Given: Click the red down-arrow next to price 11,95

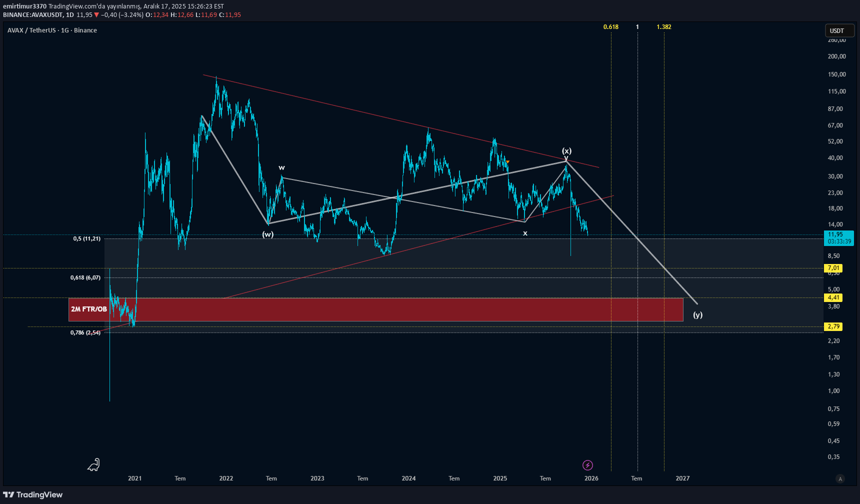Looking at the screenshot, I should 96,15.
